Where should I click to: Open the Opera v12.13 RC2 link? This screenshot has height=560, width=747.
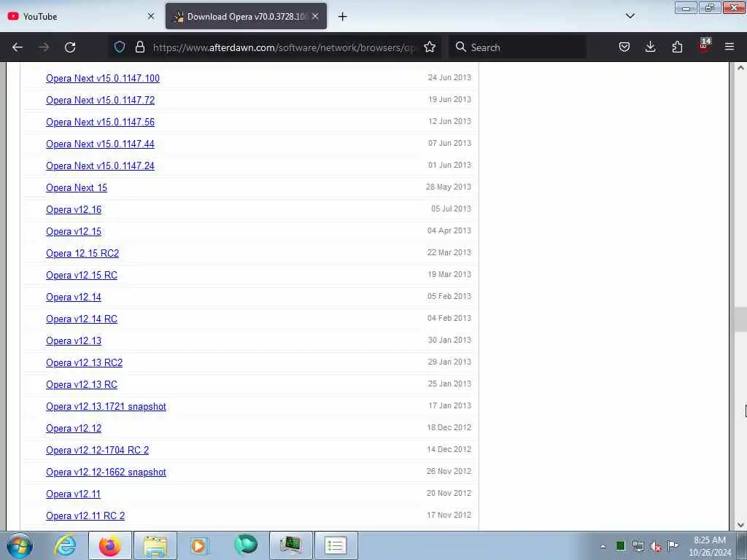85,363
